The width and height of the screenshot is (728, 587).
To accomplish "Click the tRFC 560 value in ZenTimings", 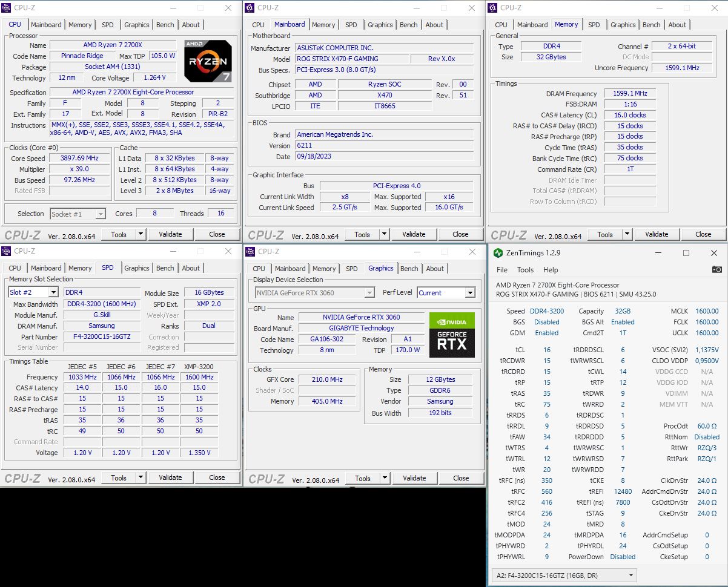I will click(x=547, y=491).
